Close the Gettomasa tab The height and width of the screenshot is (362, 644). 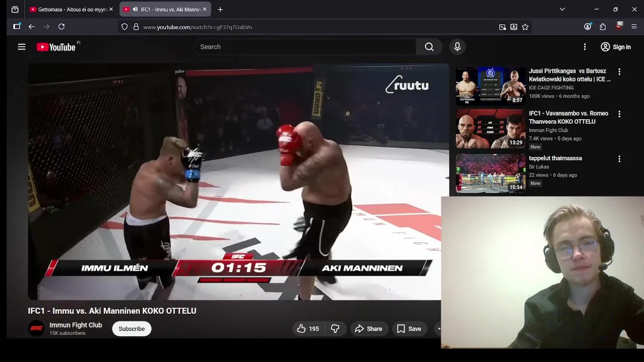[111, 10]
